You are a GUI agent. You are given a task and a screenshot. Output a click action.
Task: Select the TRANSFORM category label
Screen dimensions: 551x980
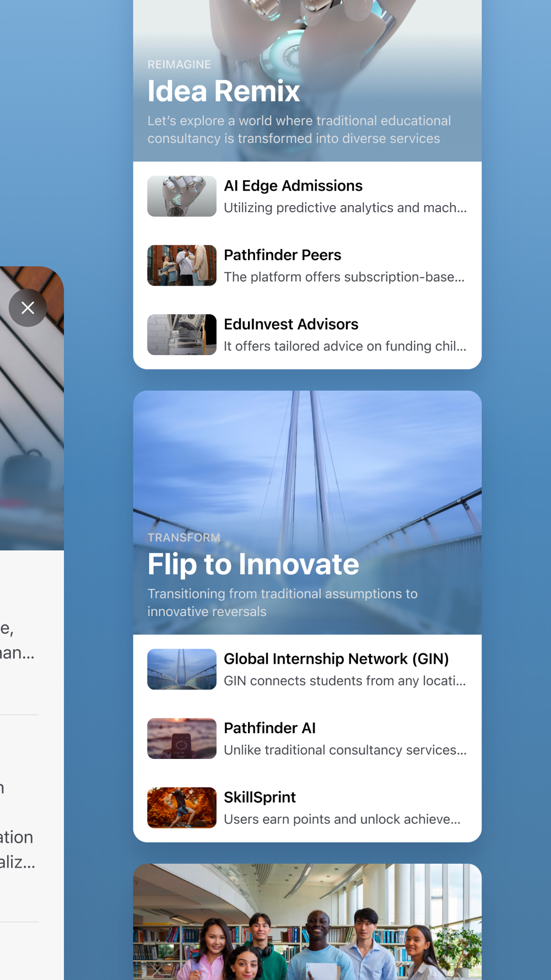184,537
